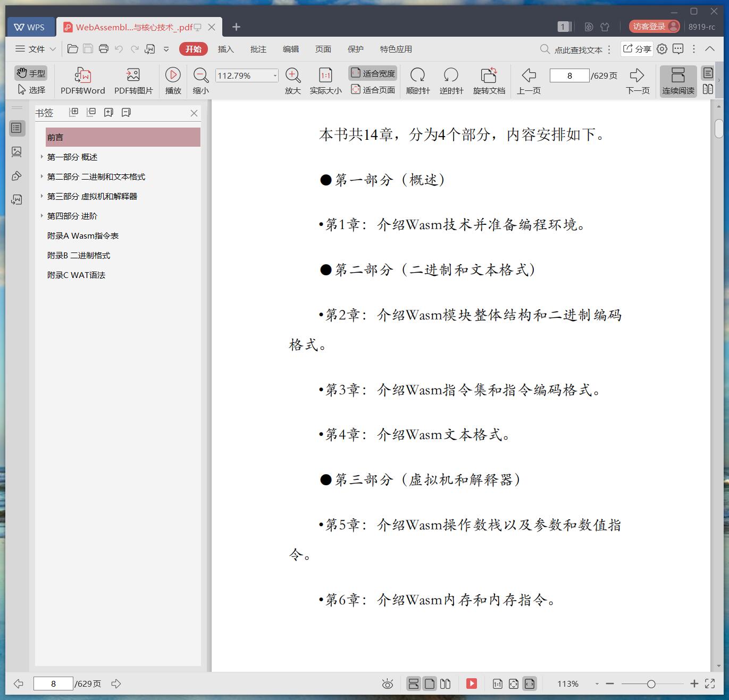
Task: Switch to the 批注 ribbon tab
Action: click(258, 49)
